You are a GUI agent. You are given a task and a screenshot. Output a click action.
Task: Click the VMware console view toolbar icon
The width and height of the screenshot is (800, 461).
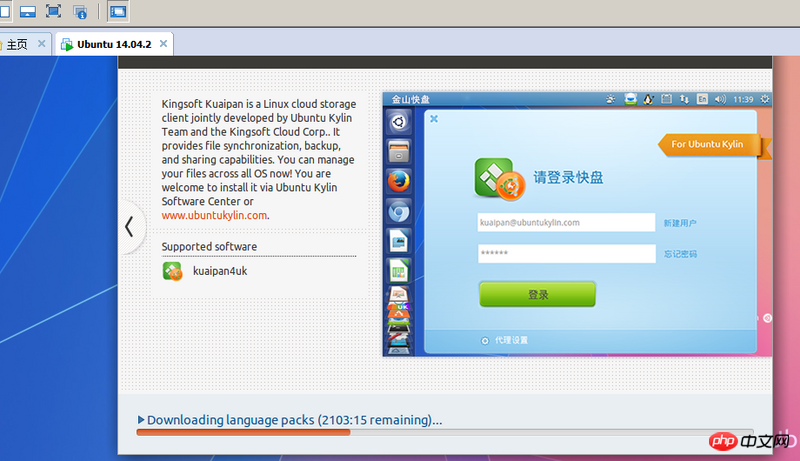coord(28,11)
